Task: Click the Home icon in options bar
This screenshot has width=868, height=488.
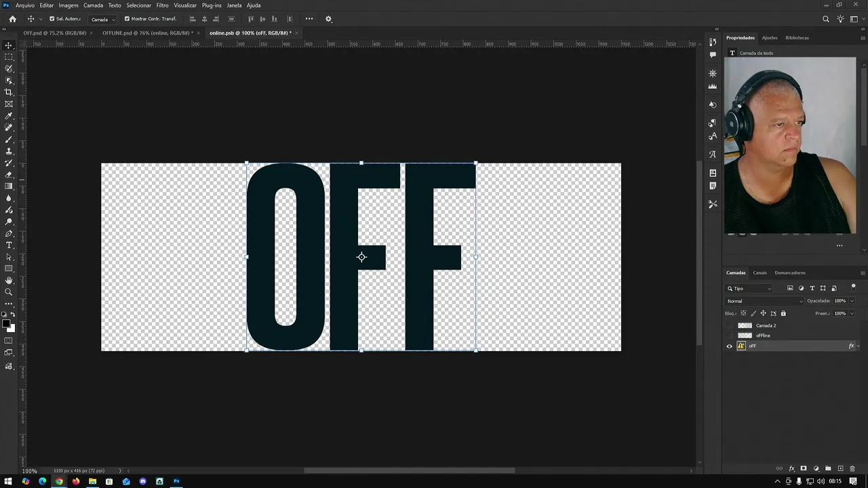Action: pyautogui.click(x=12, y=19)
